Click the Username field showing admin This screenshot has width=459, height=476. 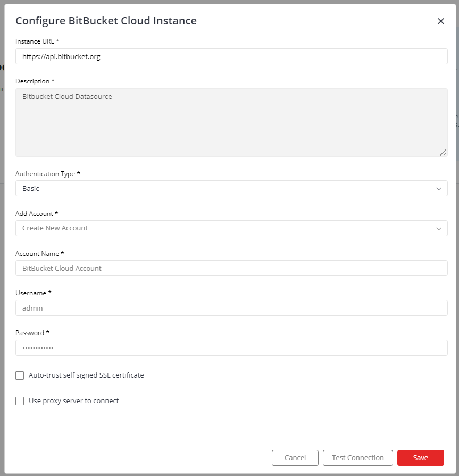tap(231, 308)
